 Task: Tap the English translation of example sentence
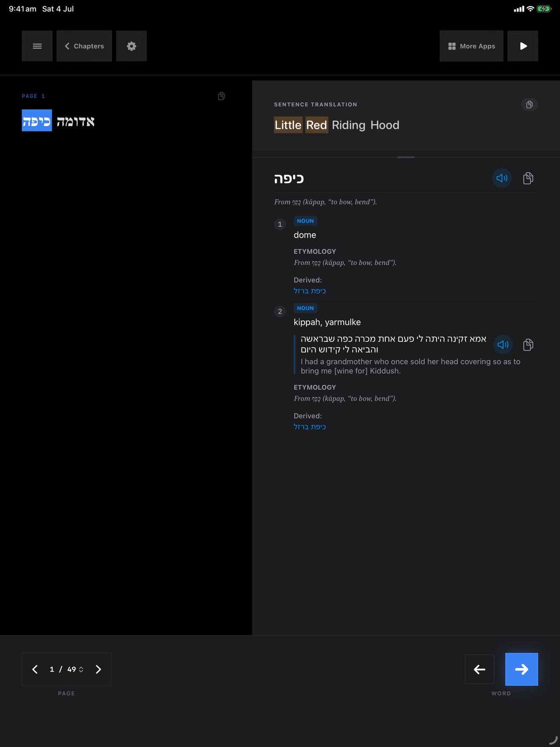tap(410, 366)
